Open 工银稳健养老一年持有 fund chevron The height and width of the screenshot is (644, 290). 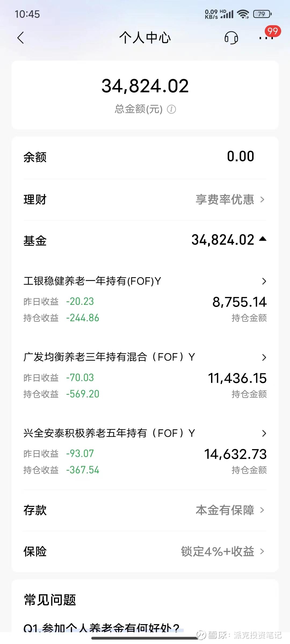tap(264, 281)
